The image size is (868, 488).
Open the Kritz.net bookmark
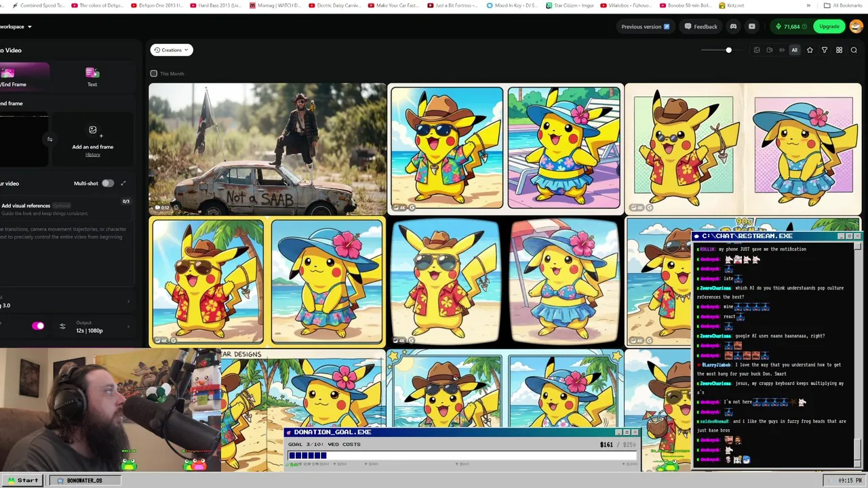click(x=731, y=5)
